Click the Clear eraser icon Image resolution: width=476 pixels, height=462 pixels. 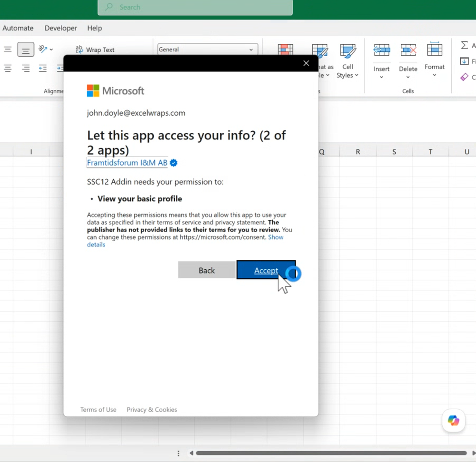pyautogui.click(x=464, y=77)
